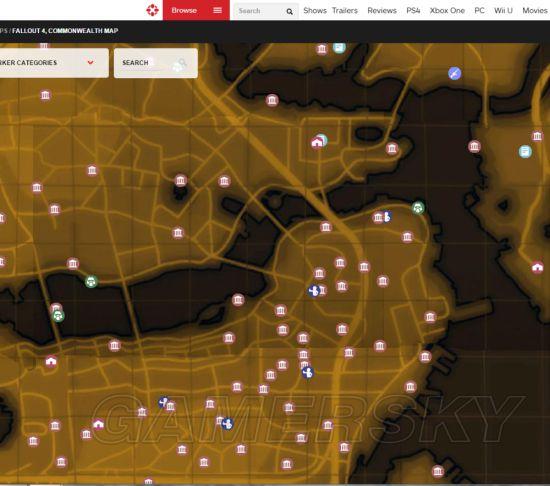Viewport: 550px width, 486px height.
Task: Open the Reviews navigation item
Action: [x=382, y=11]
